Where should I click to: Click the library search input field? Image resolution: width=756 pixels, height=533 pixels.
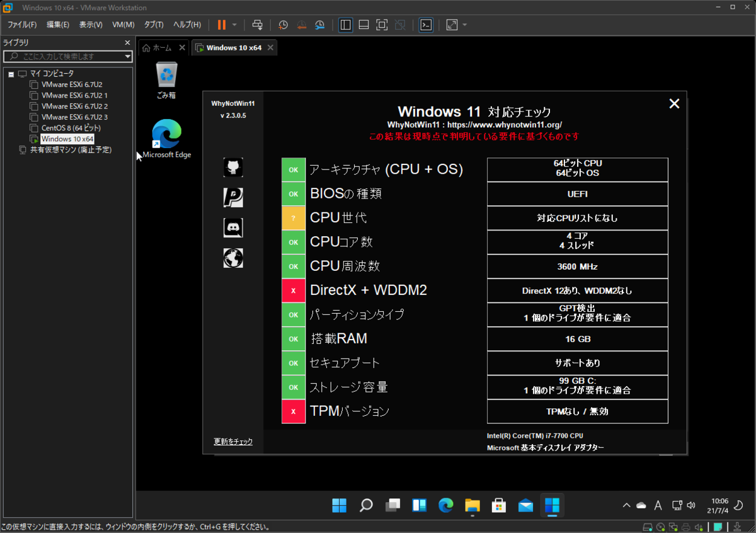(x=63, y=56)
